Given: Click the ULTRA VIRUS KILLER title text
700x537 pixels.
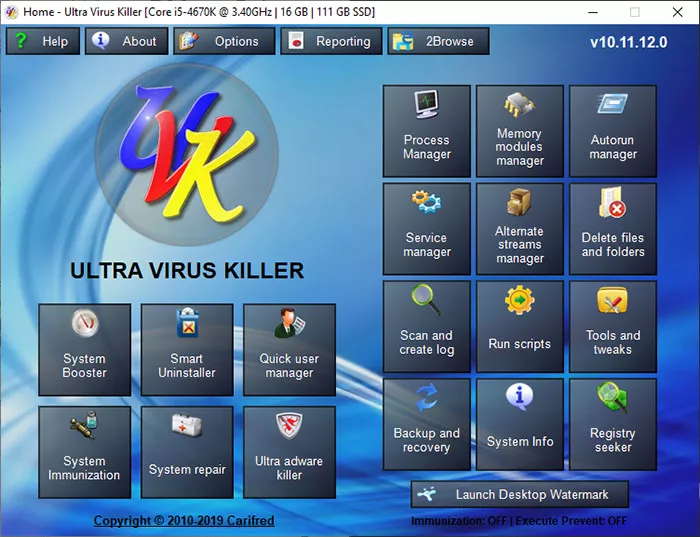Looking at the screenshot, I should 187,271.
